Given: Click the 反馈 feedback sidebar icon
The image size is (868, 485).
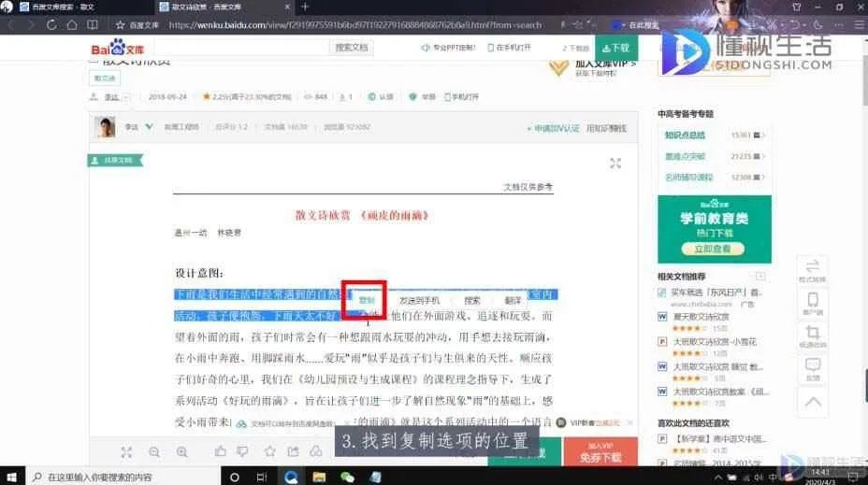Looking at the screenshot, I should 812,369.
